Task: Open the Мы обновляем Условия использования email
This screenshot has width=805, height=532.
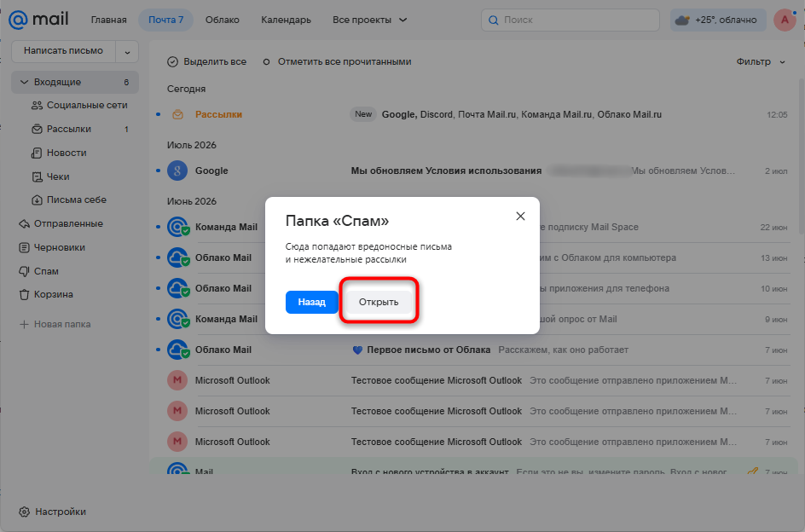Action: (472, 171)
